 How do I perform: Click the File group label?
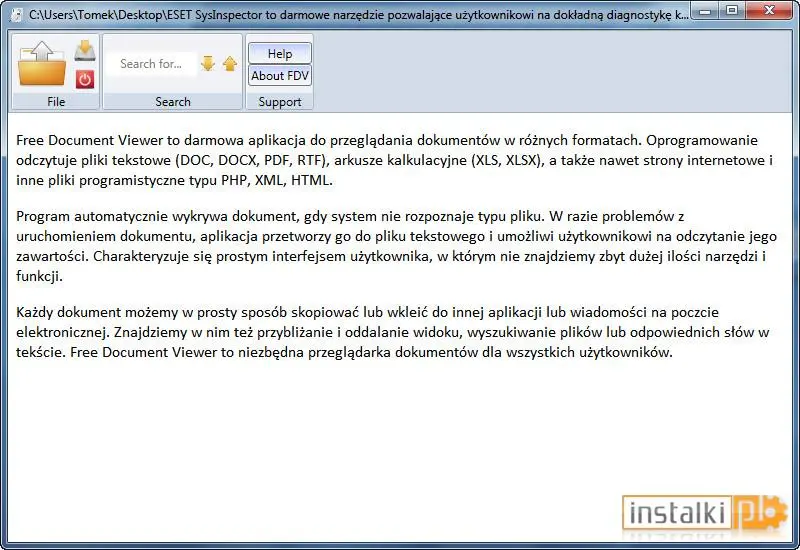point(56,102)
